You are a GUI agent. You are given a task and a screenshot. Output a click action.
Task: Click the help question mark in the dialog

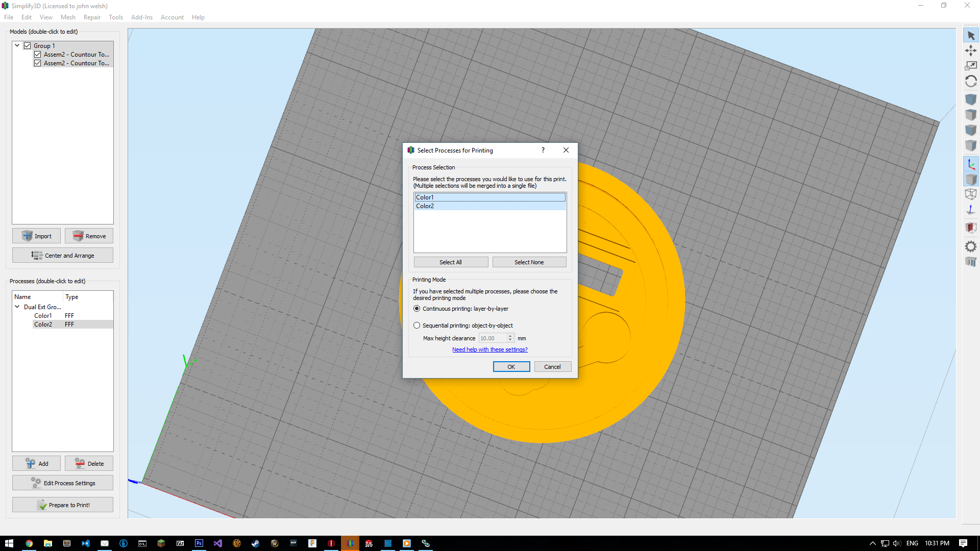[x=543, y=150]
